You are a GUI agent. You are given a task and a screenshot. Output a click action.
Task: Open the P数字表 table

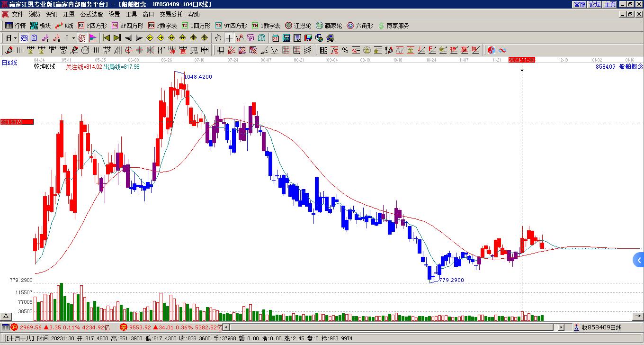[x=162, y=26]
